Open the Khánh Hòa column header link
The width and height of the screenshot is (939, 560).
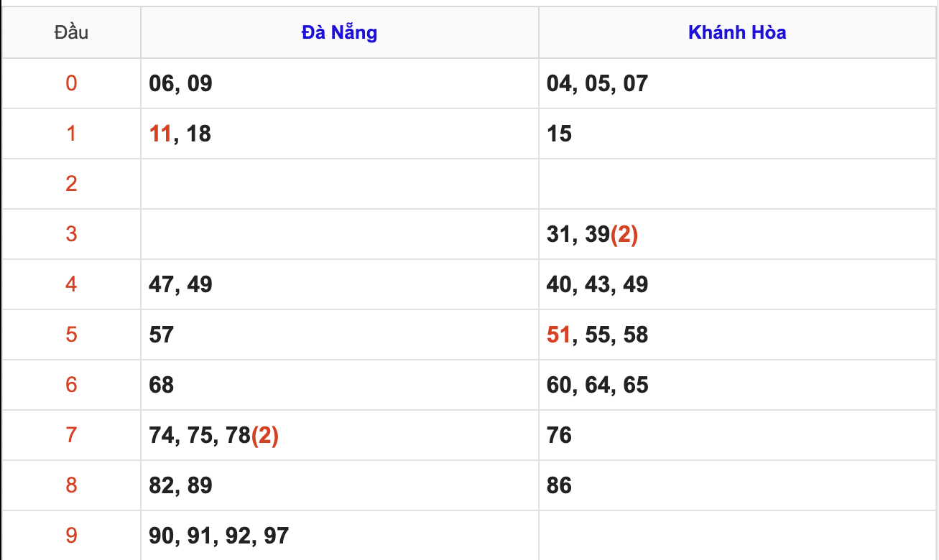pos(736,32)
